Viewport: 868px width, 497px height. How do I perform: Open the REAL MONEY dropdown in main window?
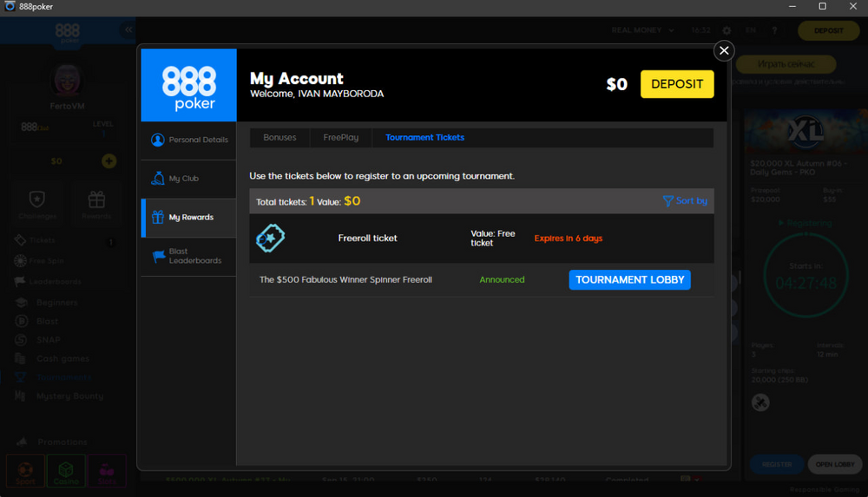point(642,30)
